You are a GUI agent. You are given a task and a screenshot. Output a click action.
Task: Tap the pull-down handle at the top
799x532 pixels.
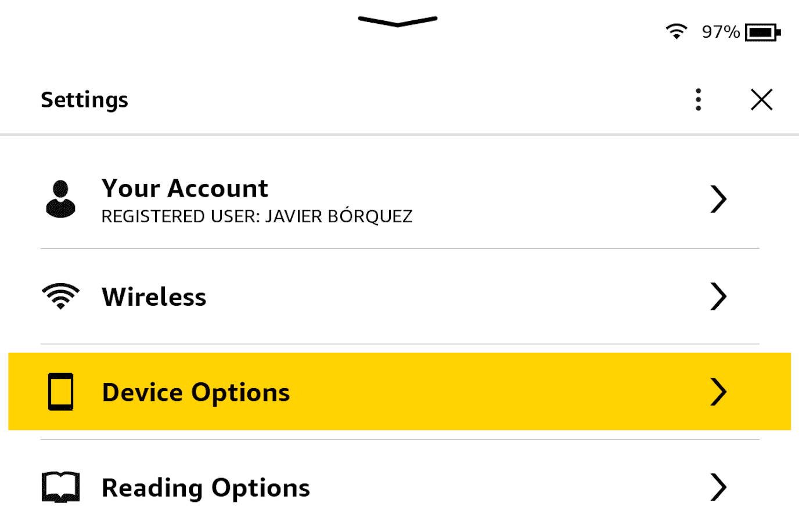pyautogui.click(x=398, y=21)
